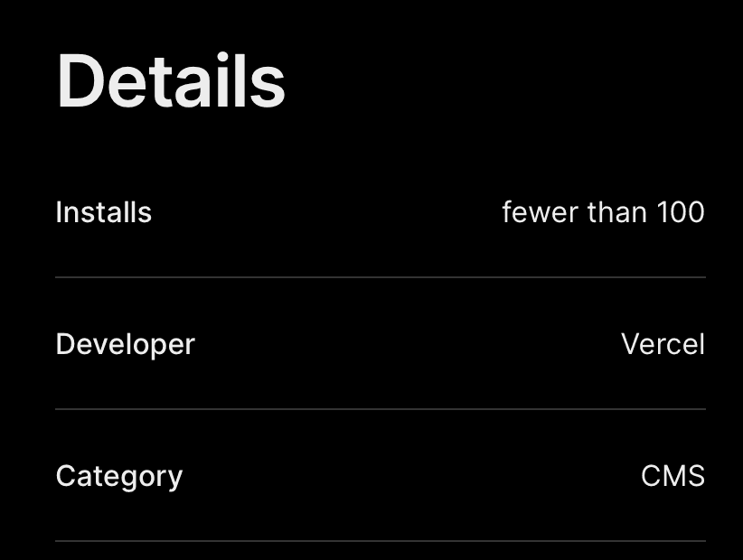Click the word "than" in installs value

pyautogui.click(x=616, y=212)
